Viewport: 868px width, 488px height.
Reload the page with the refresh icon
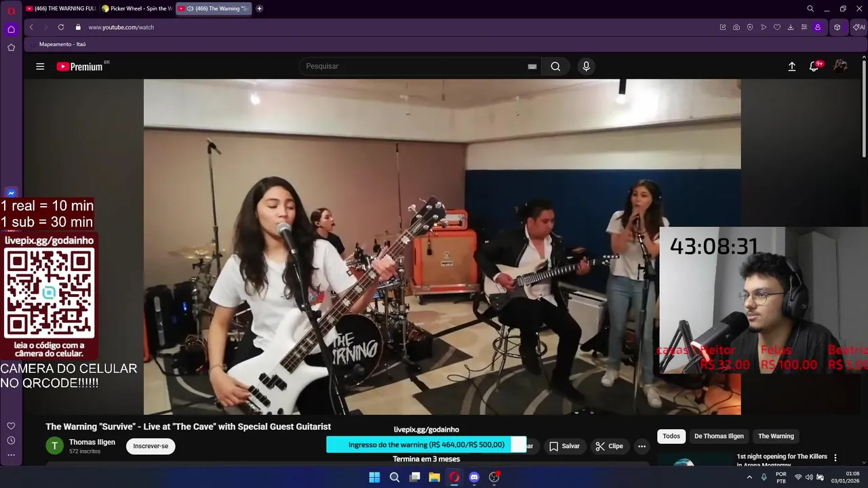tap(61, 27)
